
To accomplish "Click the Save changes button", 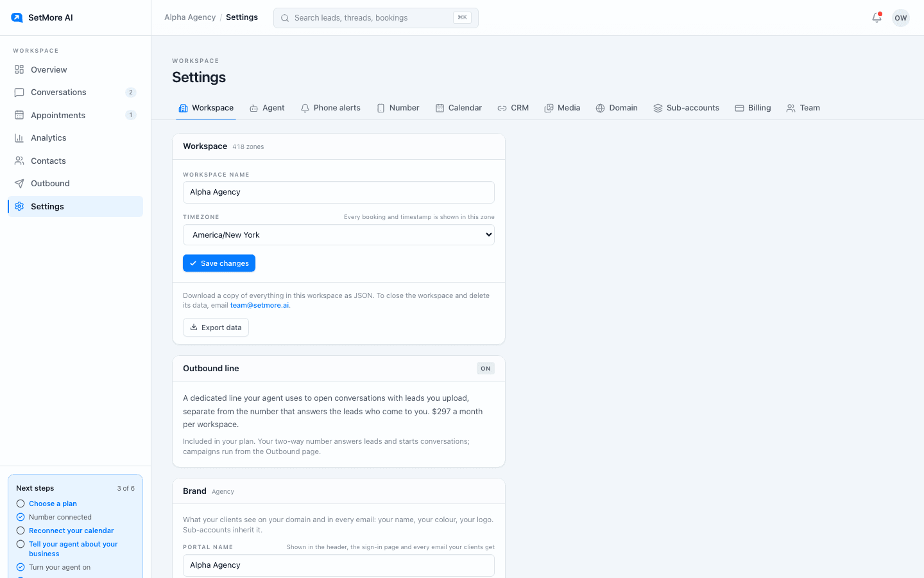I will (219, 263).
